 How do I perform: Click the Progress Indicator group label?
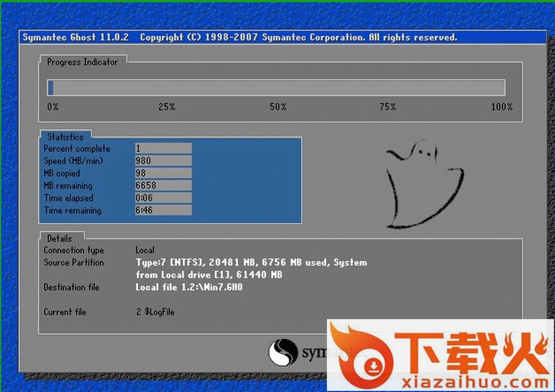pyautogui.click(x=82, y=62)
